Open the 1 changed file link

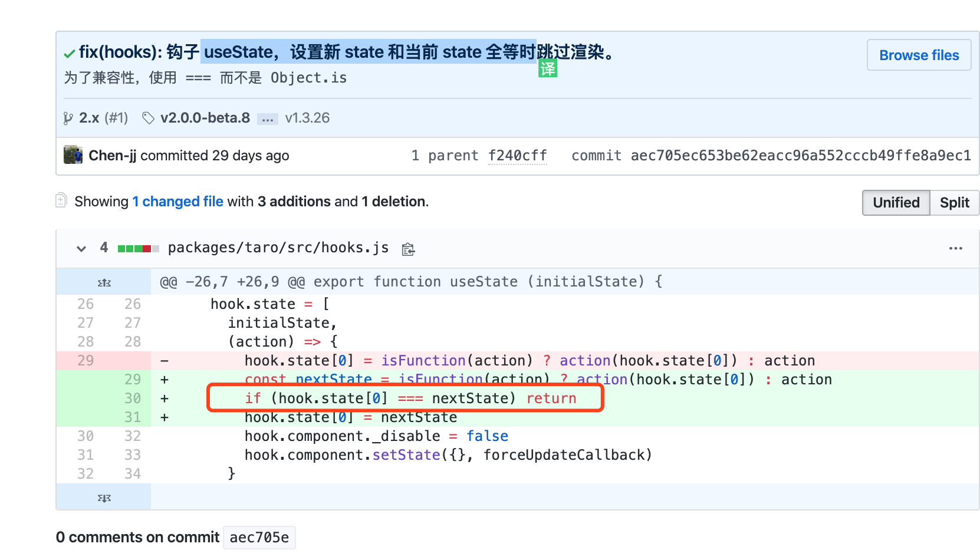(x=177, y=201)
